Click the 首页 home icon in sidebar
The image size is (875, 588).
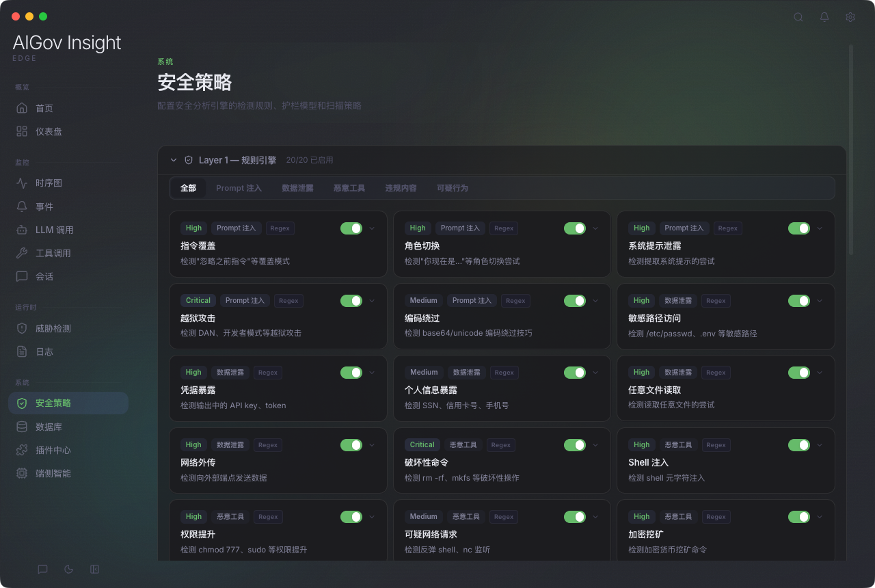point(22,108)
